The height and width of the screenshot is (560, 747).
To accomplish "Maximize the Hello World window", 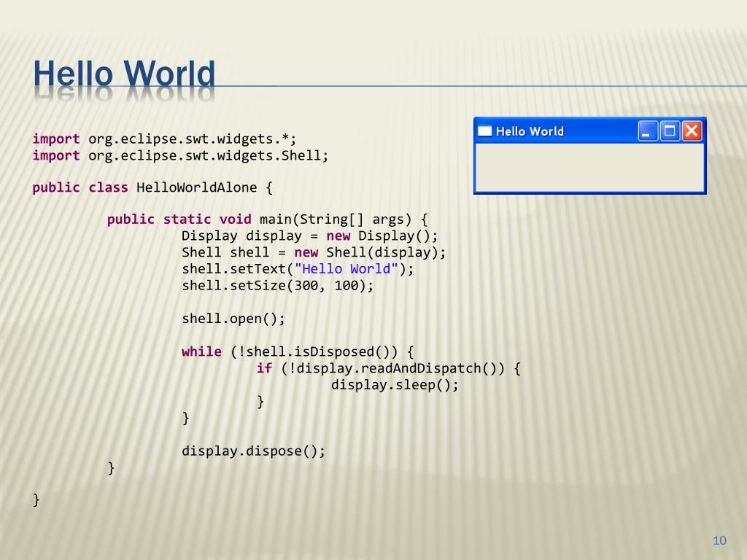I will pos(670,131).
